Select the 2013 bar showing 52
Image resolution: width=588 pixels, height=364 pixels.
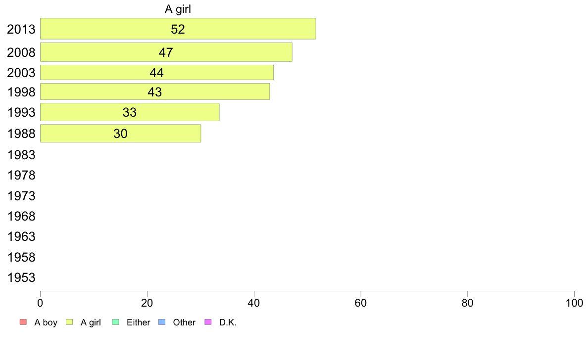(x=178, y=29)
